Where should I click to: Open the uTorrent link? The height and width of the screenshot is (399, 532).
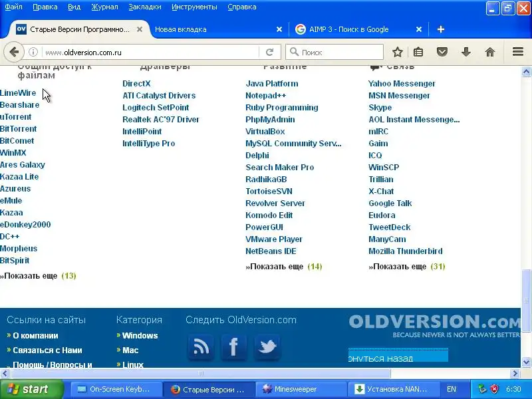(x=15, y=117)
